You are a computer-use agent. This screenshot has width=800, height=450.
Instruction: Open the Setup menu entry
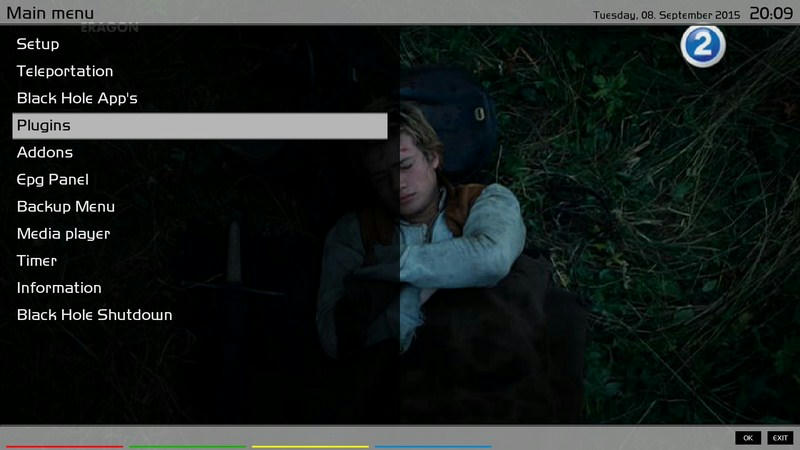(199, 44)
